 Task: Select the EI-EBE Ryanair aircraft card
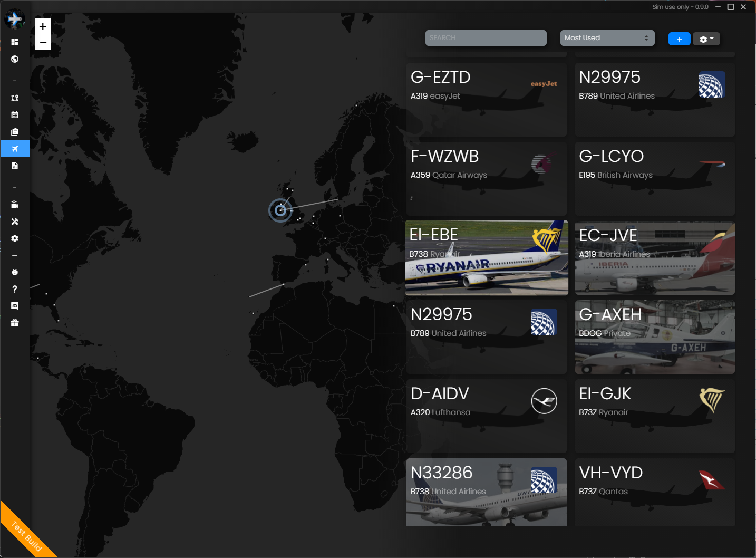[487, 258]
